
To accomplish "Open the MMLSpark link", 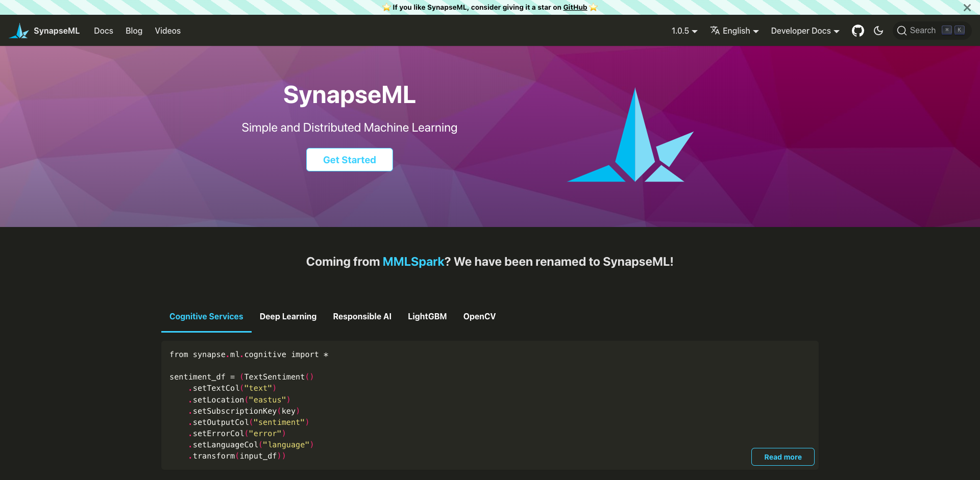I will tap(413, 262).
